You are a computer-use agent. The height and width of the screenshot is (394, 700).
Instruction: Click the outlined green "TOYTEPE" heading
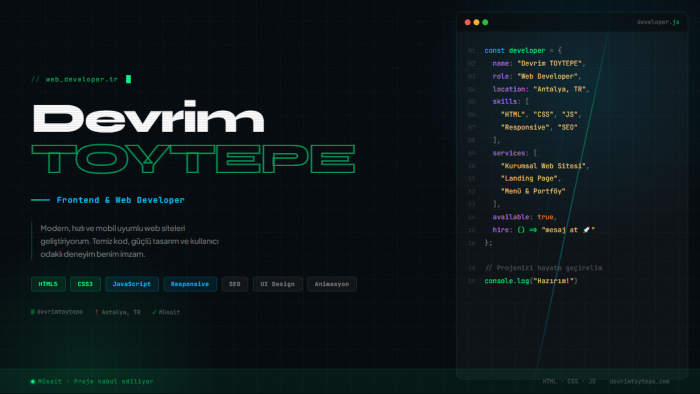coord(193,159)
